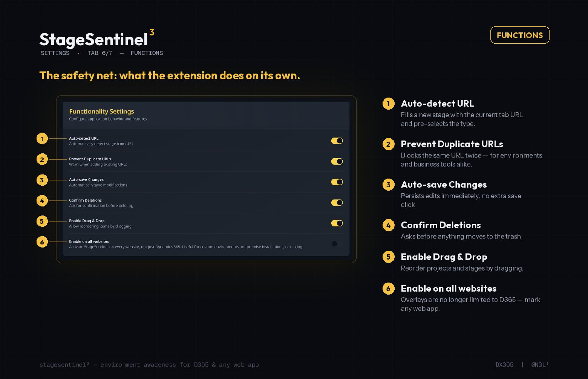
Task: Click the 'DX365' footer label
Action: [504, 365]
